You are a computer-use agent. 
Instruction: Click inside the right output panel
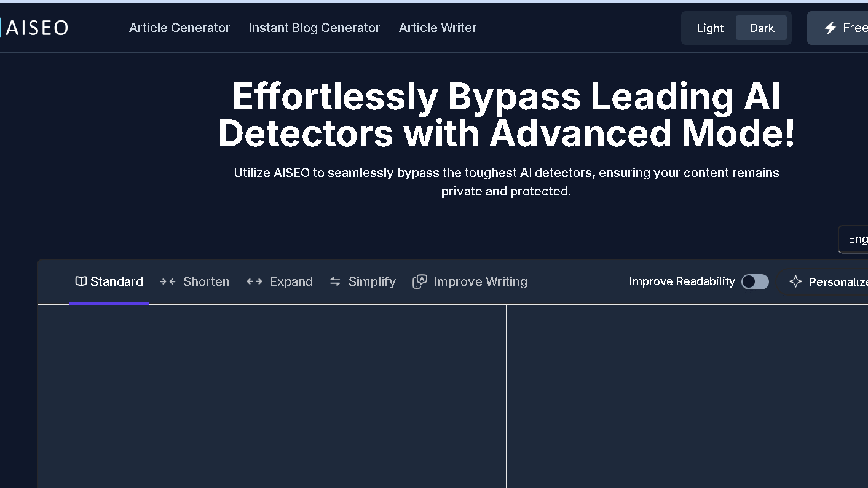click(687, 396)
